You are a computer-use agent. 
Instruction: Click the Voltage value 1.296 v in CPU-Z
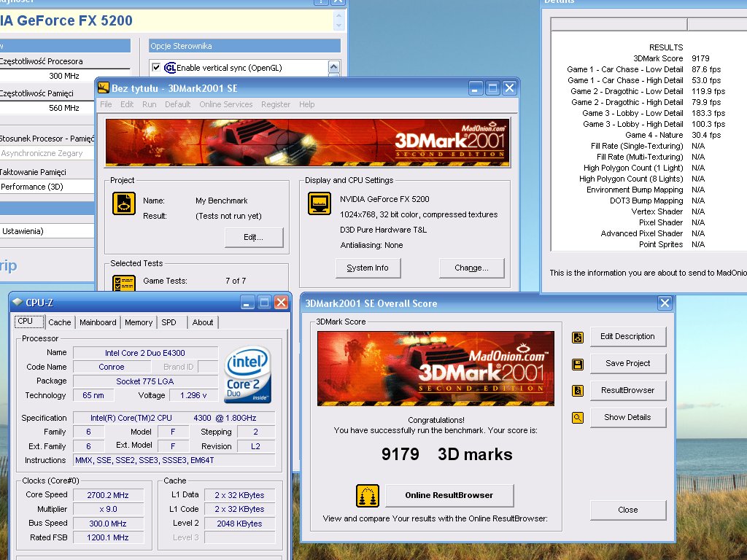[x=193, y=395]
